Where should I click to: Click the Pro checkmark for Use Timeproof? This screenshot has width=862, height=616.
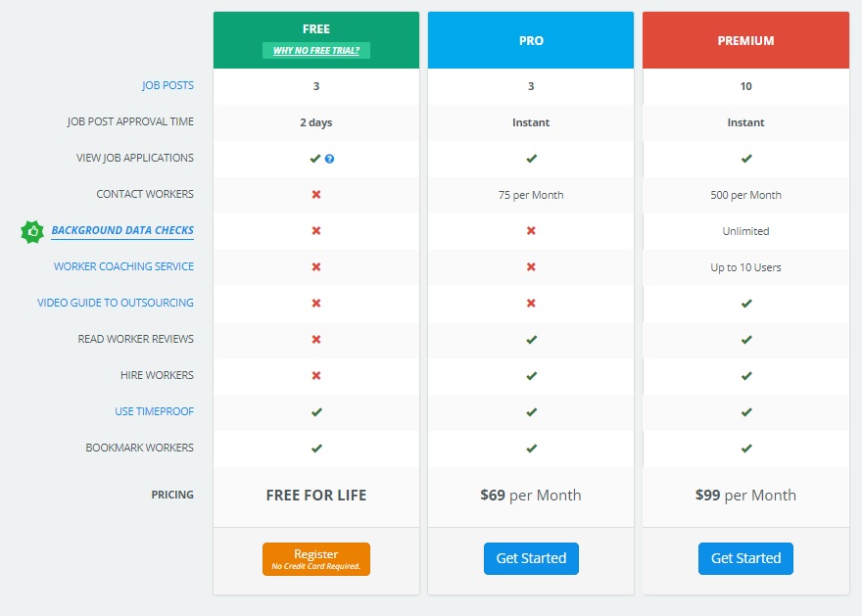tap(531, 412)
